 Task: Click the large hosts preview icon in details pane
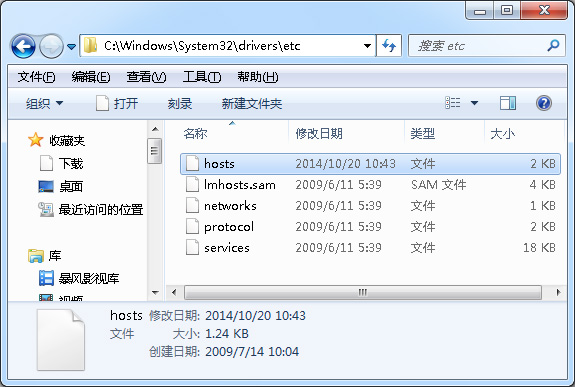tap(61, 340)
